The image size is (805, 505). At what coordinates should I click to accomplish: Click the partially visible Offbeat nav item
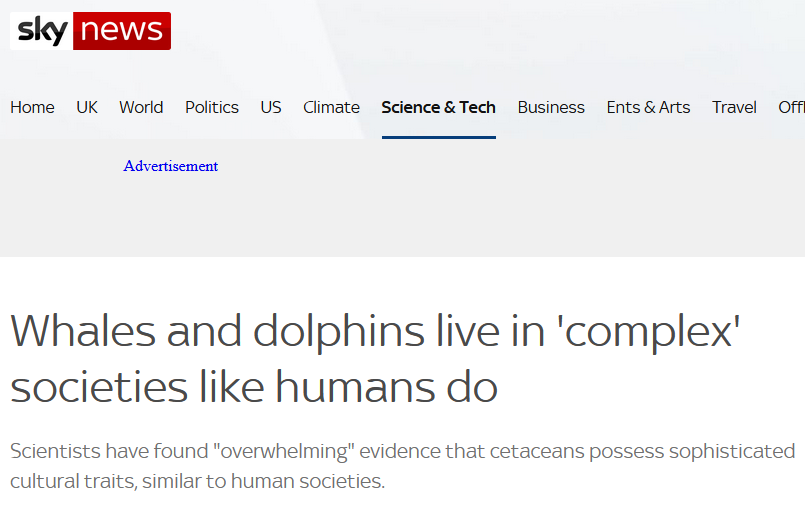[791, 107]
